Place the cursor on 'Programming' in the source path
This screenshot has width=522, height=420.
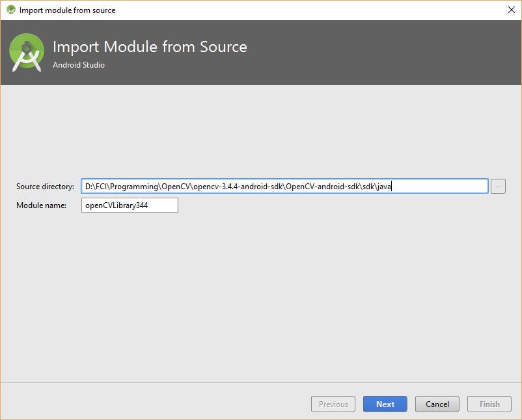(134, 187)
